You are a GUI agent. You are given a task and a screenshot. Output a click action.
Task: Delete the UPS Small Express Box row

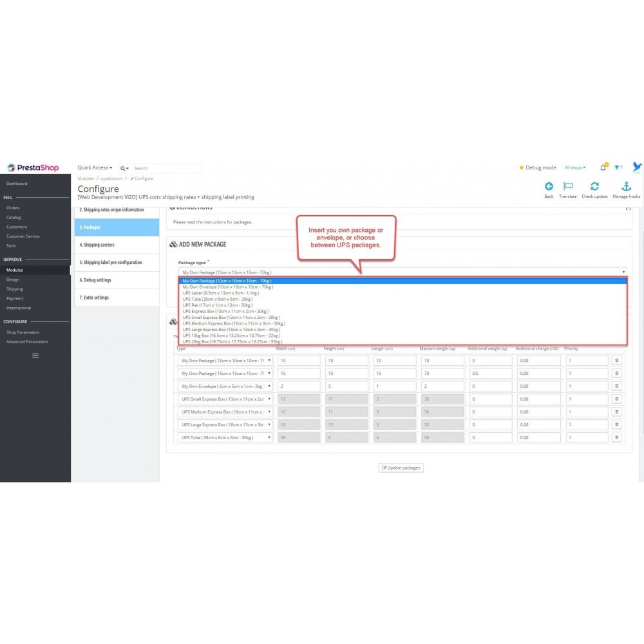point(616,399)
